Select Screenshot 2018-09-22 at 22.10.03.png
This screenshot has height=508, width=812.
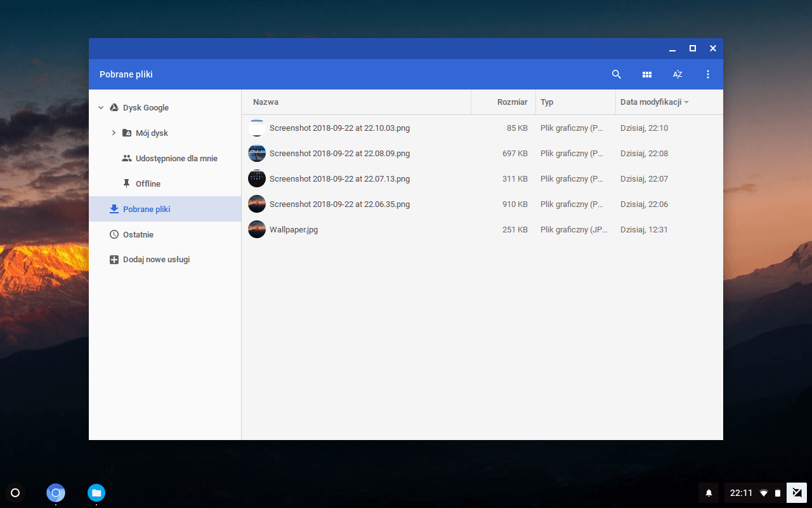(x=339, y=128)
